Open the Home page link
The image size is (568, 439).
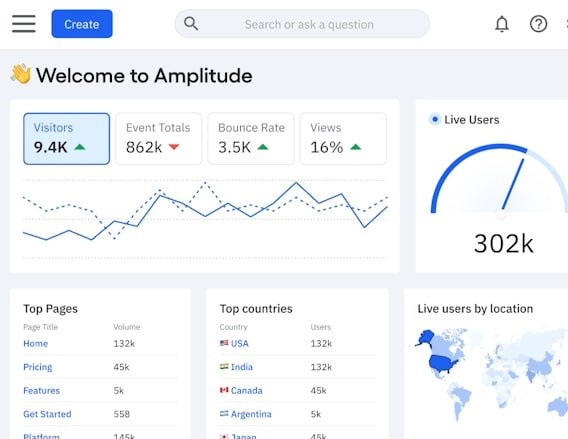[x=36, y=343]
